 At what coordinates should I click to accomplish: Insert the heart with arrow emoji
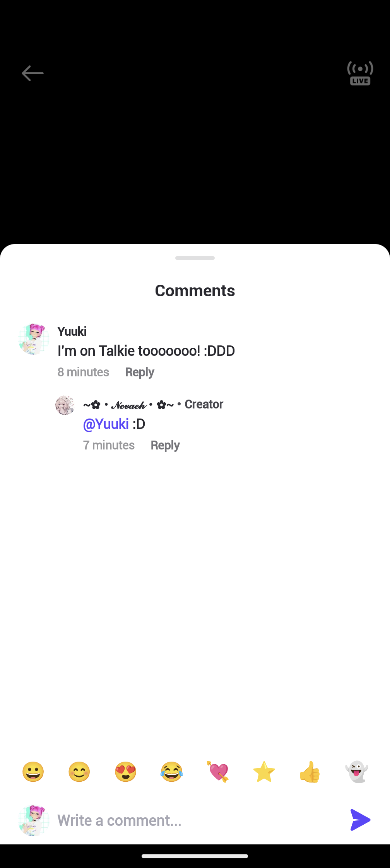coord(218,772)
